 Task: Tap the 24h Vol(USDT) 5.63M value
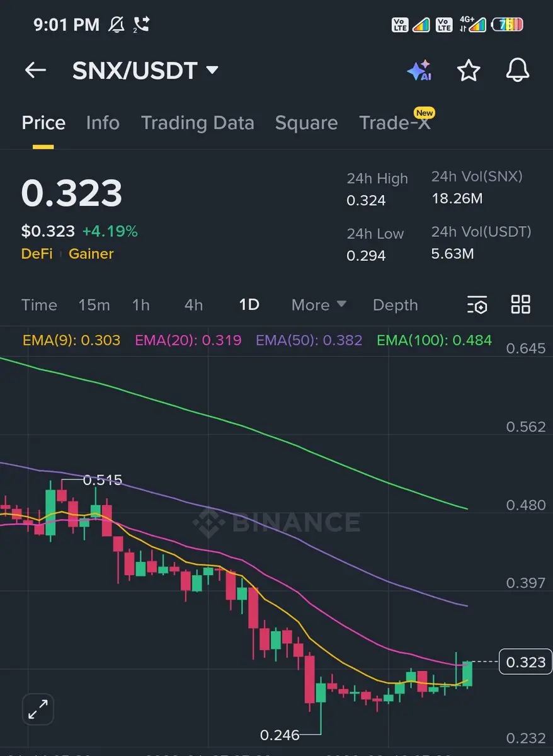tap(453, 254)
